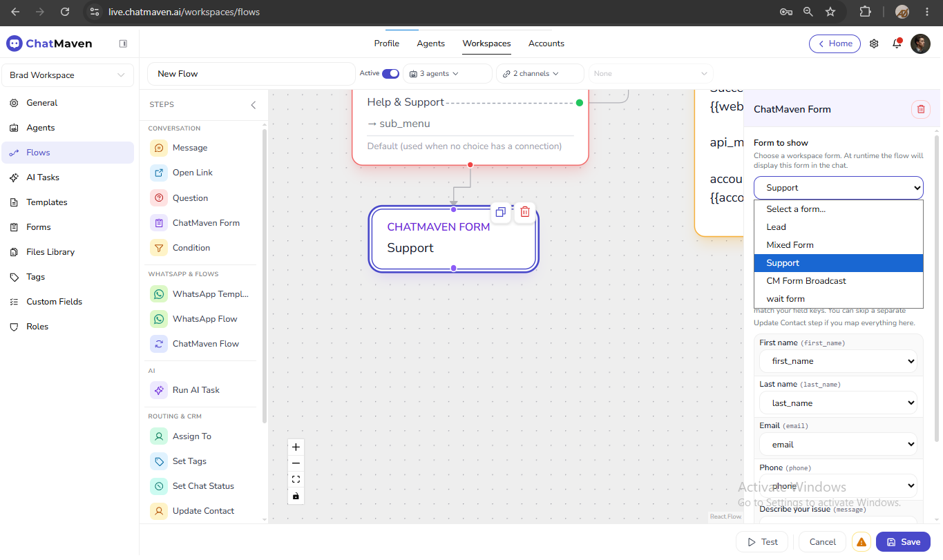Toggle the left sidebar panel icon
943x560 pixels.
[123, 44]
